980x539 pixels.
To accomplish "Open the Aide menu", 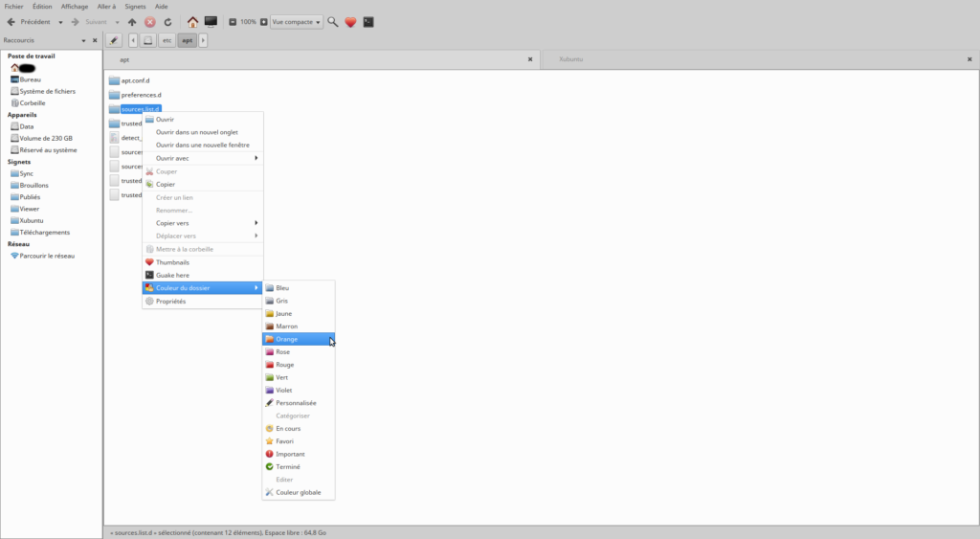I will [x=161, y=7].
